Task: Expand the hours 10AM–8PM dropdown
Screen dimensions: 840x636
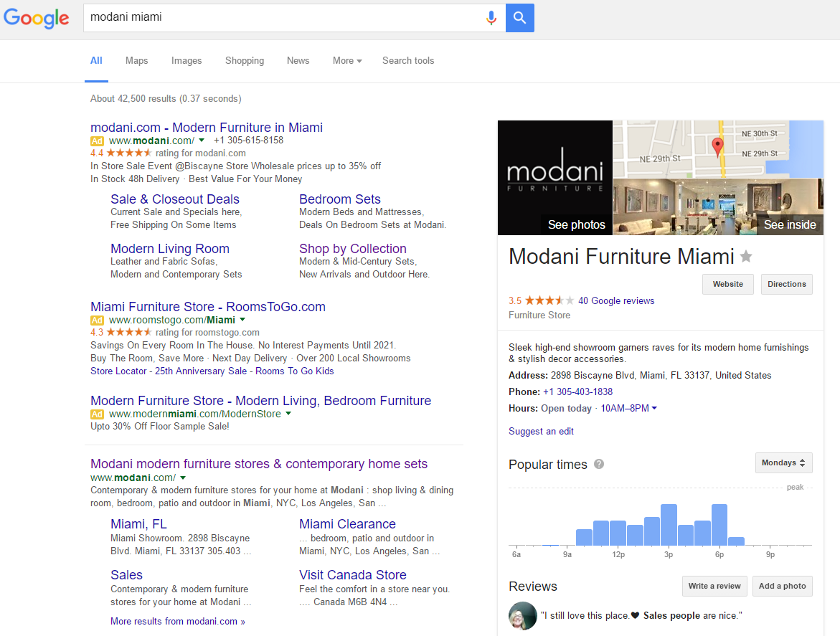Action: pyautogui.click(x=628, y=409)
